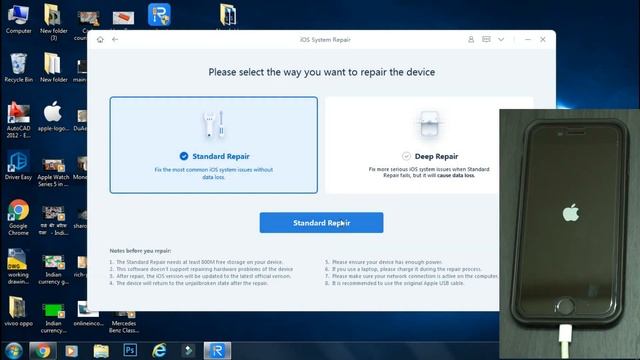This screenshot has width=640, height=360.
Task: Click the Deep Repair device illustration
Action: point(429,124)
